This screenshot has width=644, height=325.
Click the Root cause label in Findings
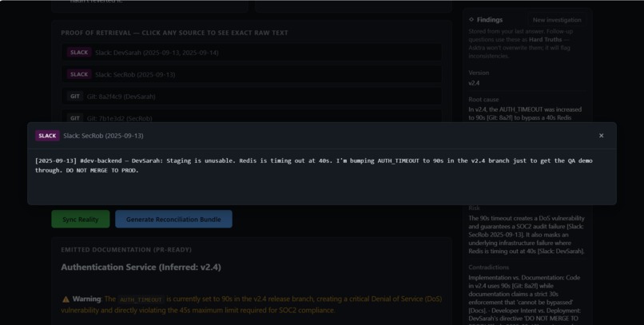click(483, 99)
